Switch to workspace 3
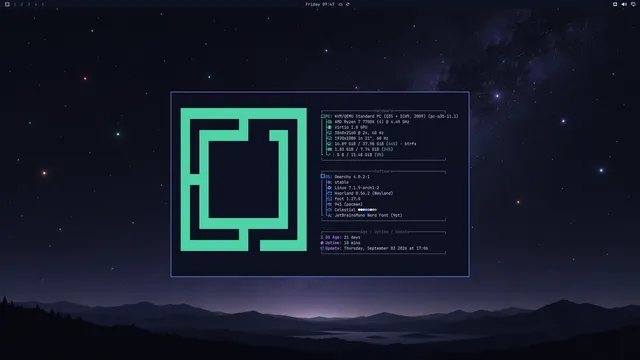Viewport: 640px width, 360px height. [29, 4]
